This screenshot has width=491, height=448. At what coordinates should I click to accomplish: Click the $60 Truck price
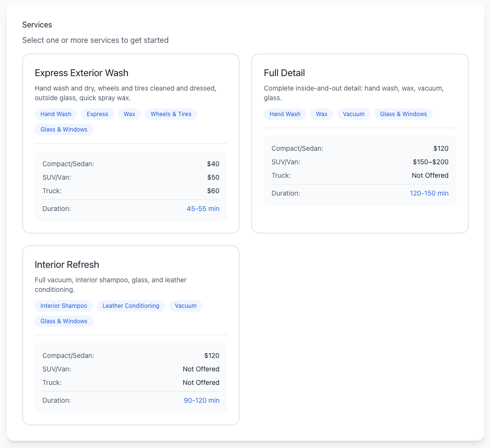point(213,191)
